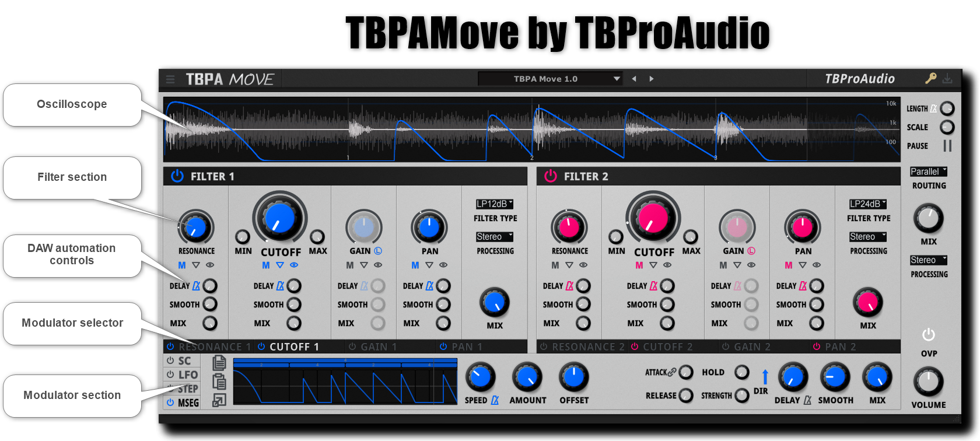The height and width of the screenshot is (441, 980).
Task: Click the Filter 1 Cutoff knob
Action: (280, 218)
